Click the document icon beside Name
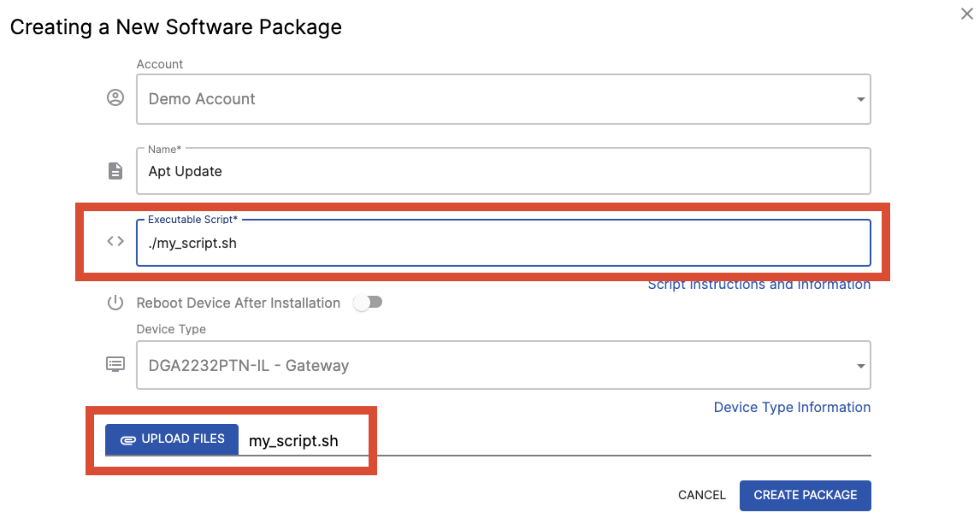Image resolution: width=980 pixels, height=518 pixels. tap(115, 171)
